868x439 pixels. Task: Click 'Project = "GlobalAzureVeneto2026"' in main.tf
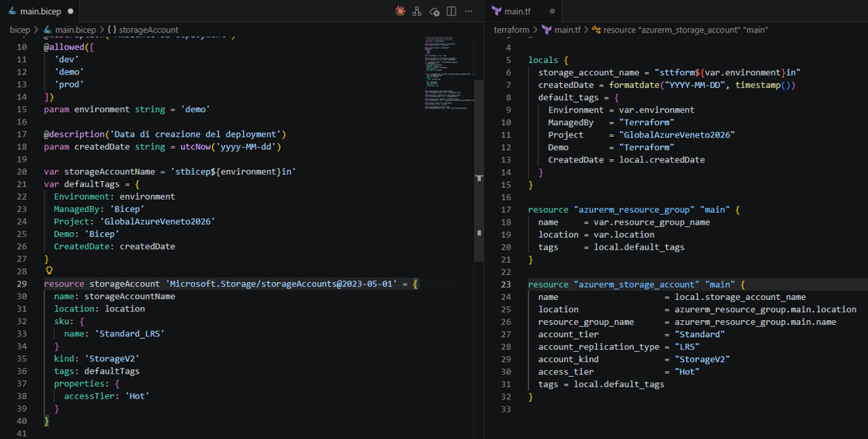tap(642, 135)
